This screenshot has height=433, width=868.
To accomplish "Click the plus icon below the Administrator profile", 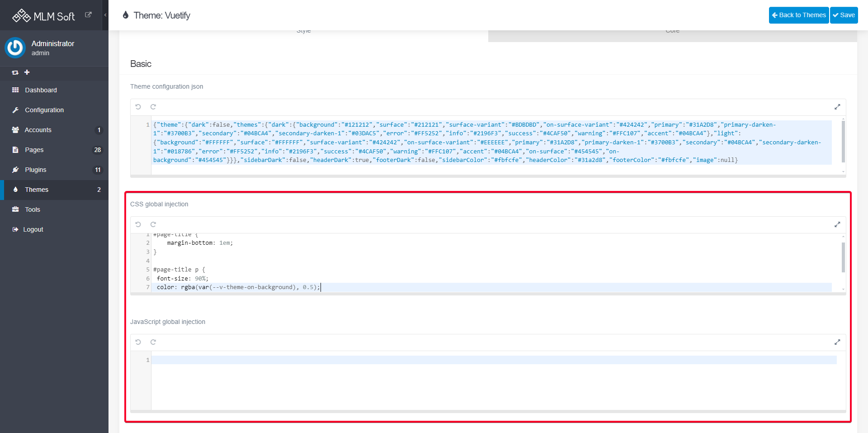I will 27,72.
